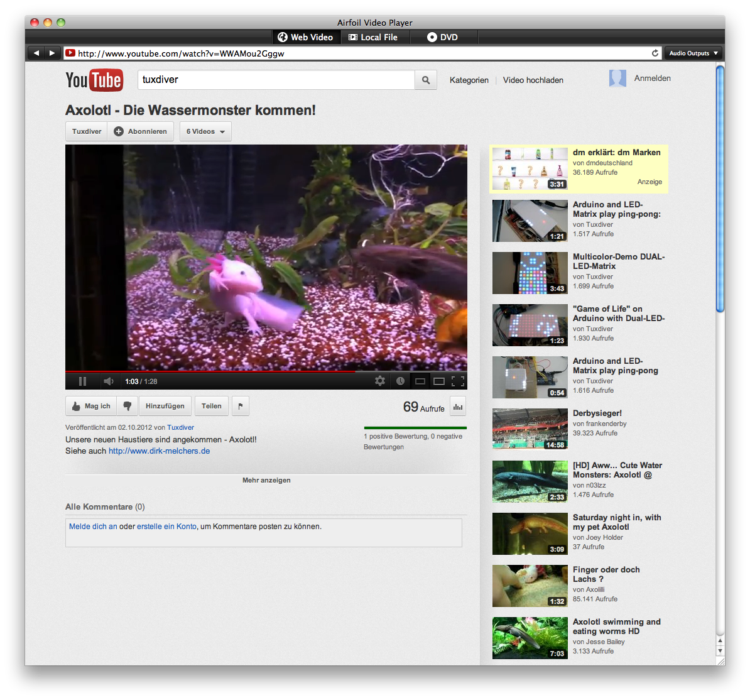
Task: Click the Mag ich thumbs-up button
Action: pyautogui.click(x=91, y=406)
